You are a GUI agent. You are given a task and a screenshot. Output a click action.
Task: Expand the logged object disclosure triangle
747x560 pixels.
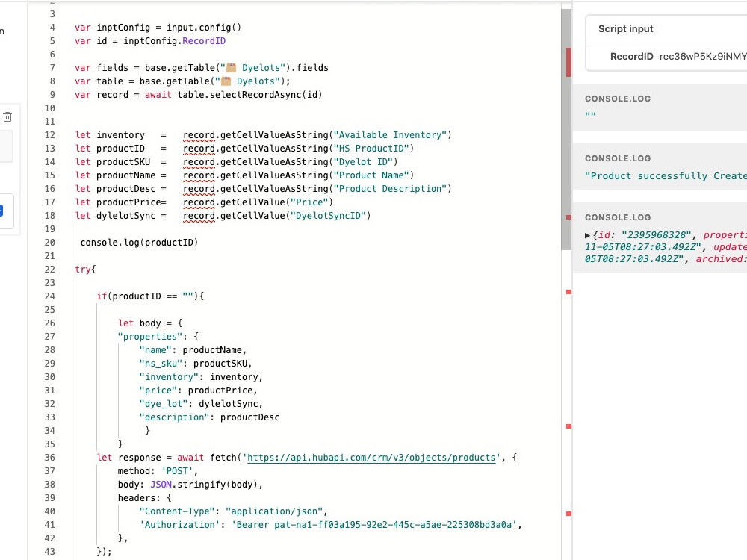(587, 235)
